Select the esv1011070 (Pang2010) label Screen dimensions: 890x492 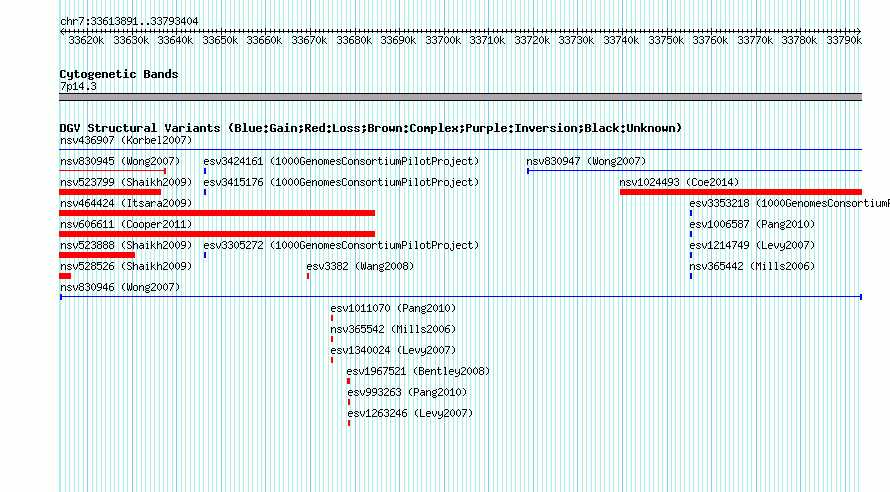pyautogui.click(x=393, y=308)
